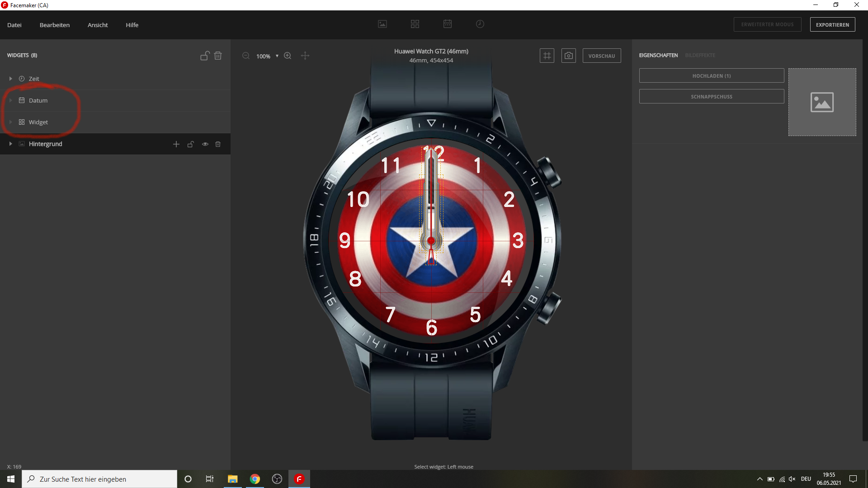Select the Zeit row in widgets list
The width and height of the screenshot is (868, 488).
click(115, 79)
